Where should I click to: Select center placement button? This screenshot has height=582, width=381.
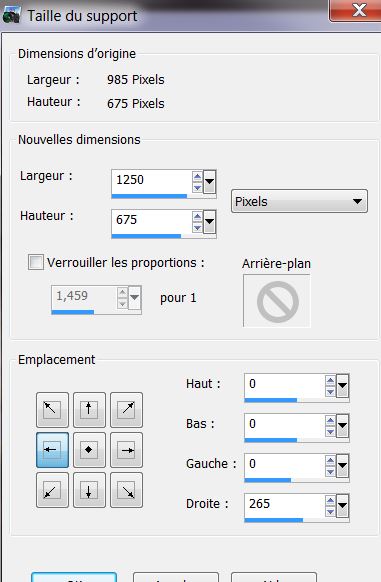tap(89, 450)
